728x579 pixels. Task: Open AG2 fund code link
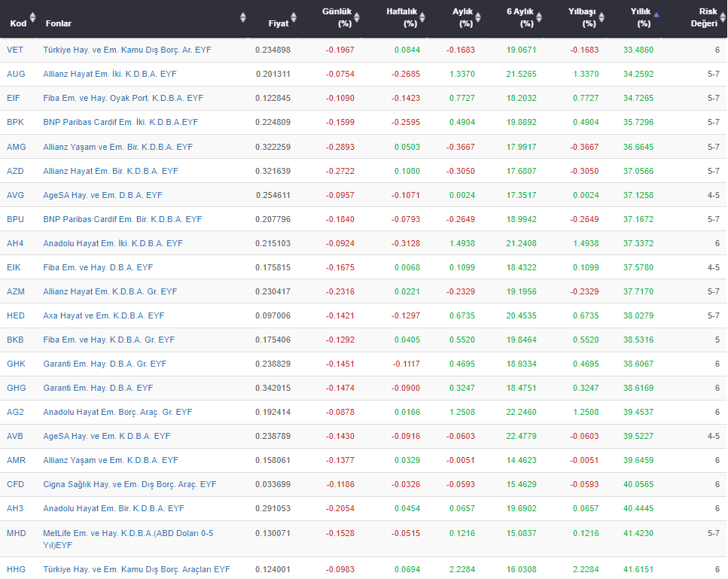pyautogui.click(x=15, y=413)
